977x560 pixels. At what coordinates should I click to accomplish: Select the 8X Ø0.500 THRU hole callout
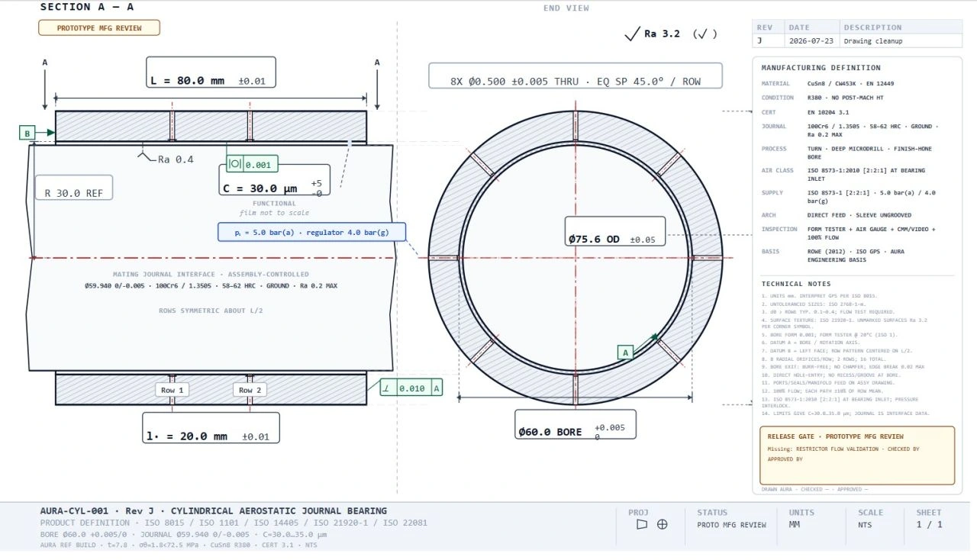(x=575, y=76)
